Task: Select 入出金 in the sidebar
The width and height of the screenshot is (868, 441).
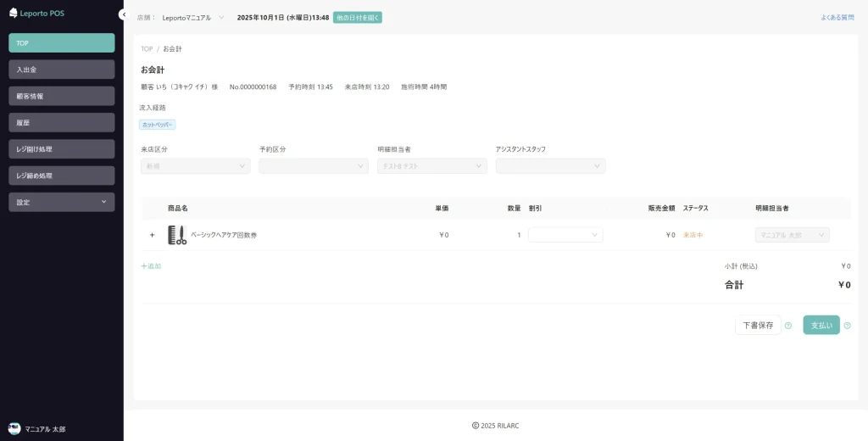Action: point(62,70)
